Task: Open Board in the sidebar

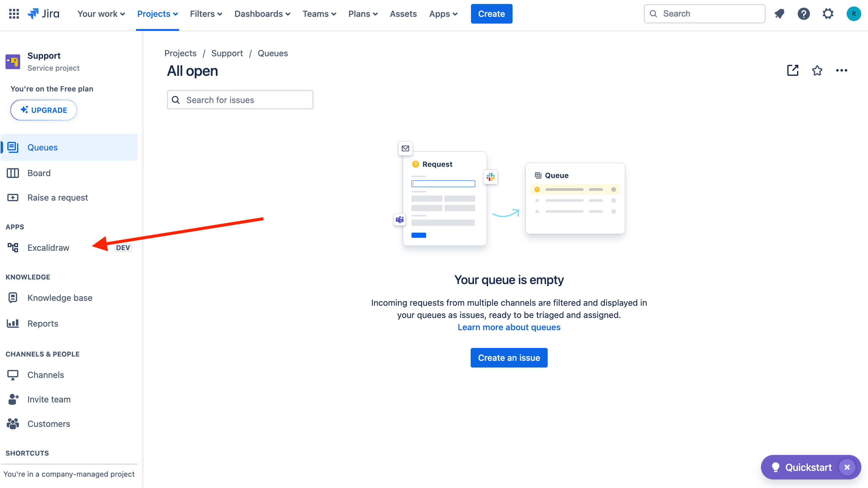Action: (x=69, y=173)
